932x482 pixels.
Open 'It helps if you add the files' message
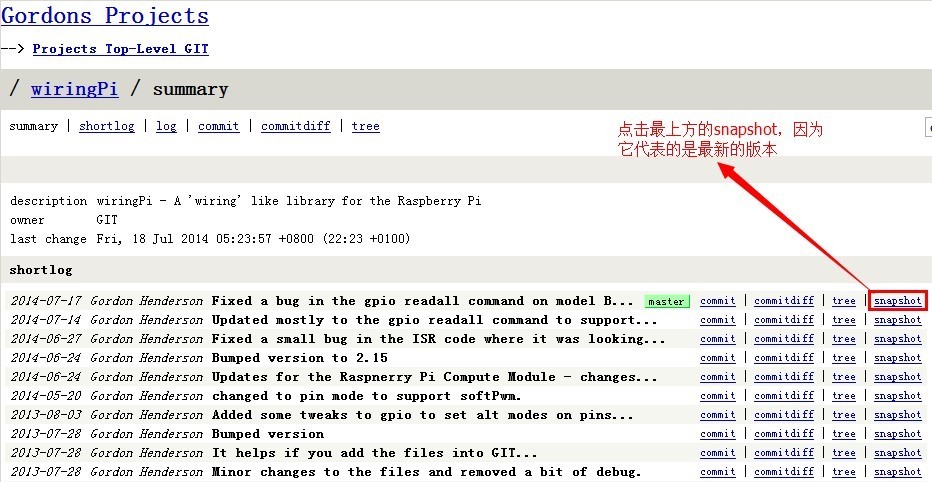click(x=374, y=453)
